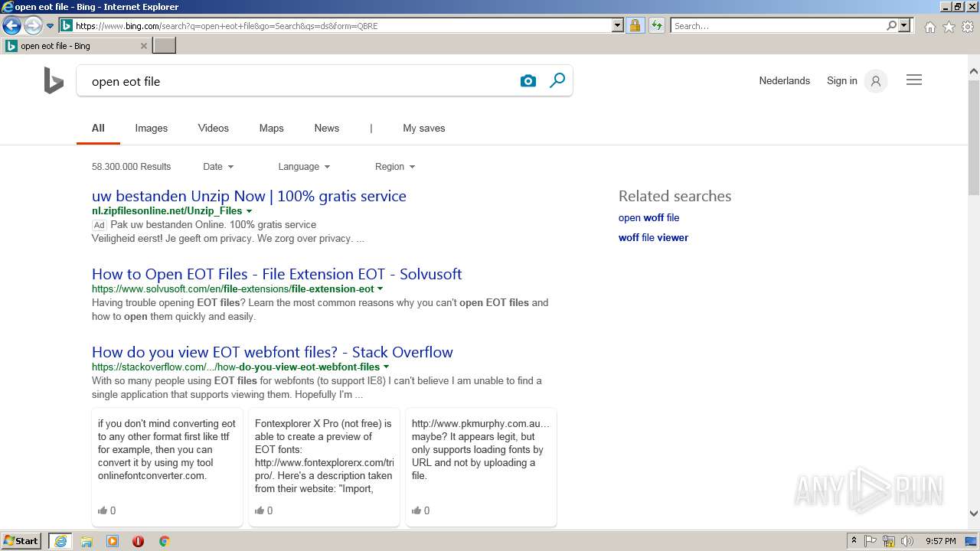980x551 pixels.
Task: Open 'How to Open EOT Files' Solvusoft result
Action: [x=277, y=274]
